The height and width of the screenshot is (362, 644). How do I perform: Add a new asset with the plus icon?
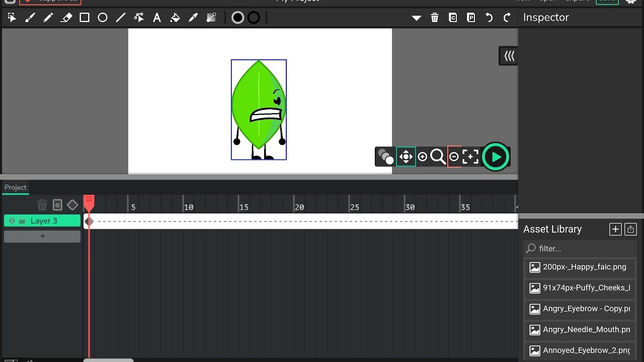coord(615,229)
